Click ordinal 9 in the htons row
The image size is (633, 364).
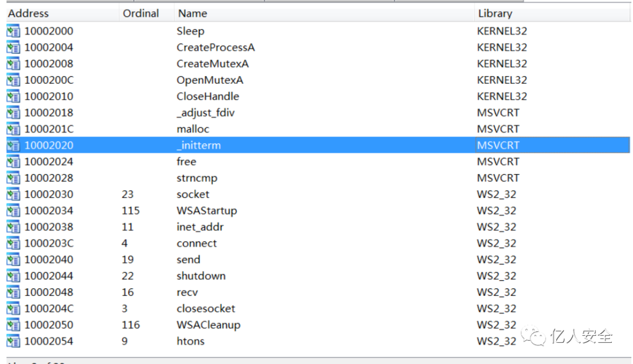pos(124,341)
